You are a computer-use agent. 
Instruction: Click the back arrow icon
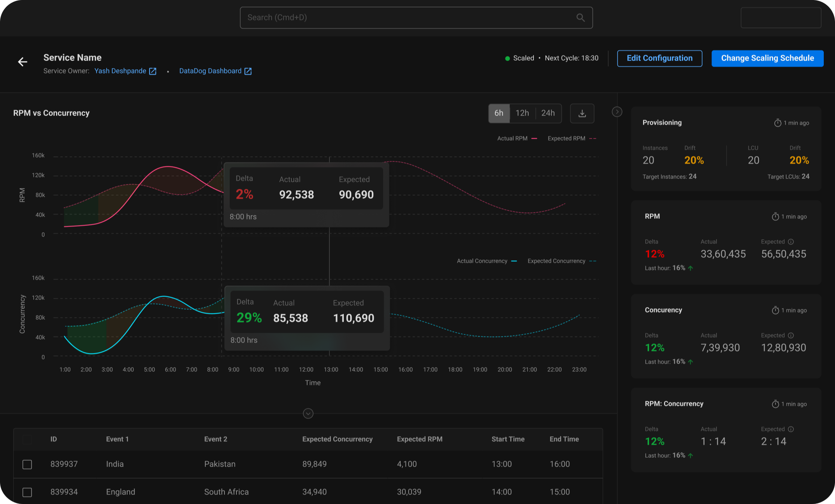point(23,62)
